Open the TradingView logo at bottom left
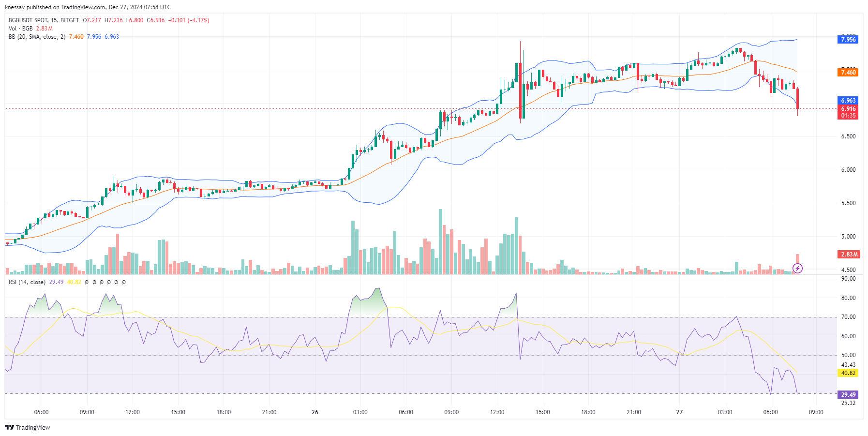Viewport: 868px width, 436px height. click(x=28, y=427)
